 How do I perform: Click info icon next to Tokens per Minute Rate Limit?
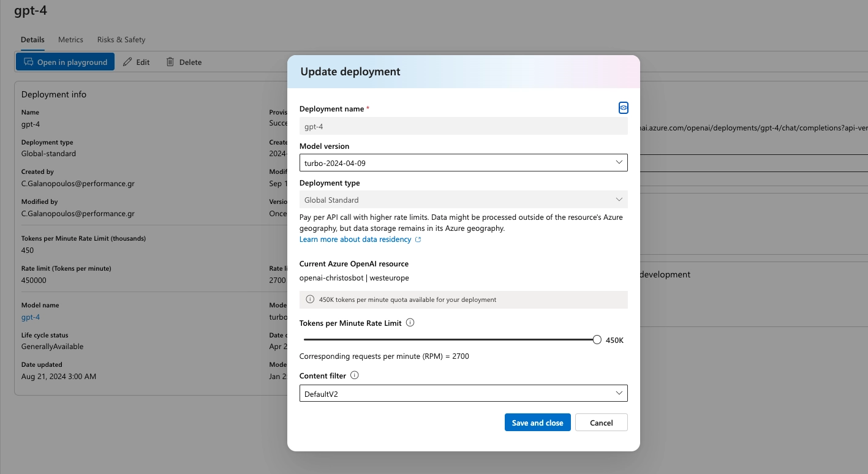click(x=410, y=322)
